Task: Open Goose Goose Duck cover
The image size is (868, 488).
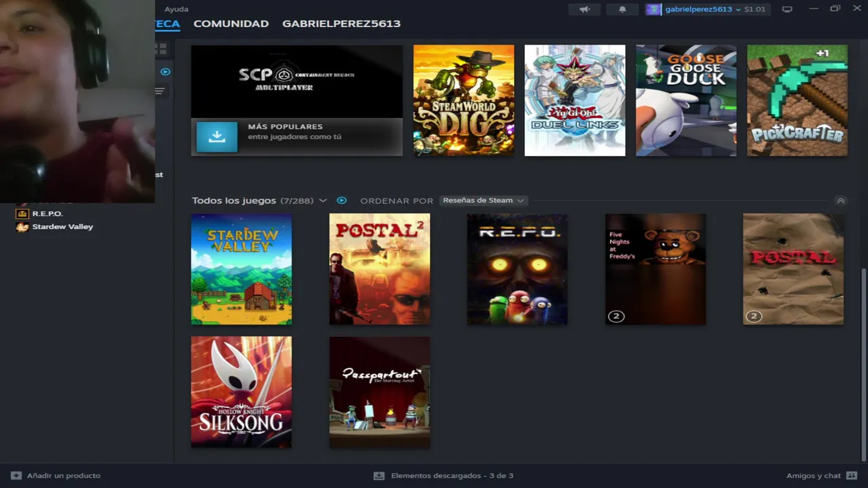Action: 686,100
